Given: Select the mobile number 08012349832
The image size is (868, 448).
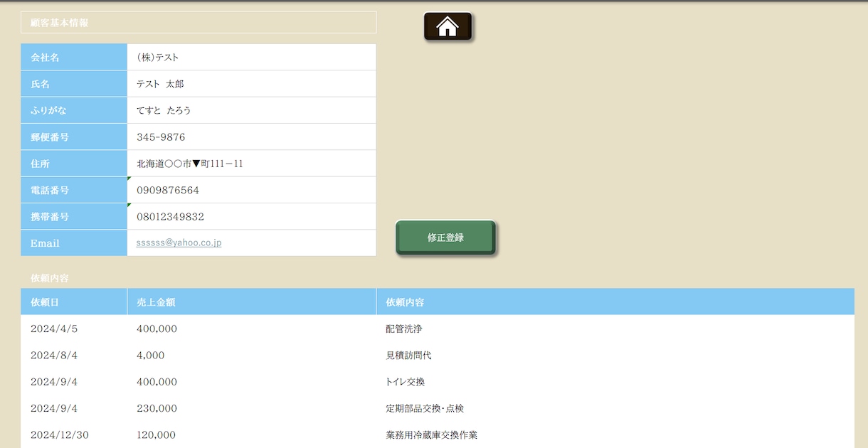Looking at the screenshot, I should 171,217.
